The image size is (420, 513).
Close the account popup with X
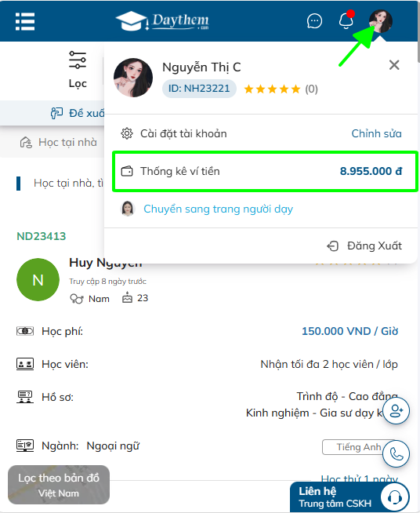pos(394,65)
